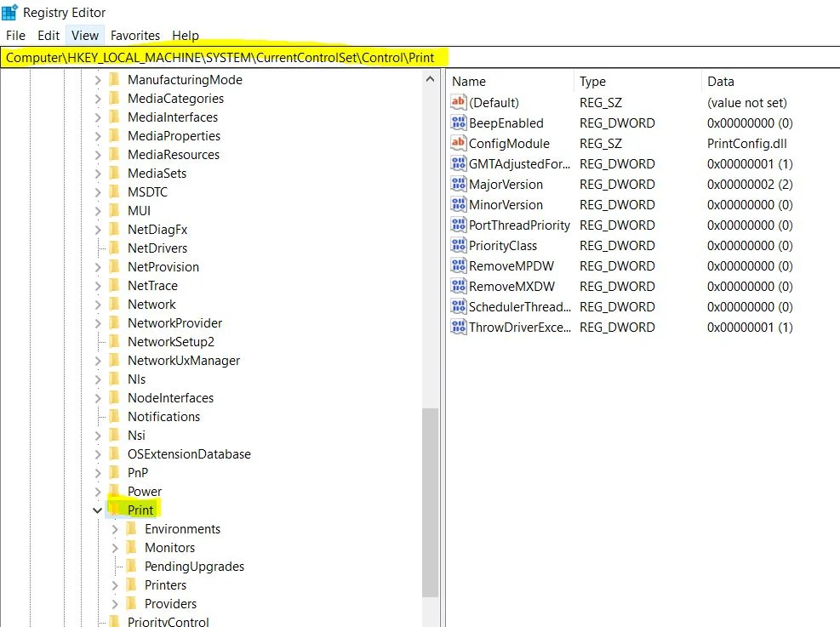The width and height of the screenshot is (840, 627).
Task: Click the Printers folder icon
Action: [x=131, y=584]
